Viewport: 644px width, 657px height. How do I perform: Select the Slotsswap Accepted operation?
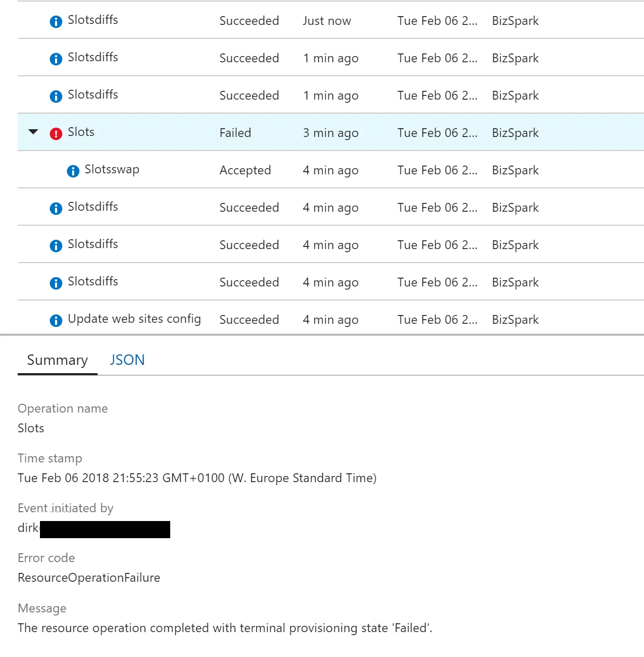[112, 170]
